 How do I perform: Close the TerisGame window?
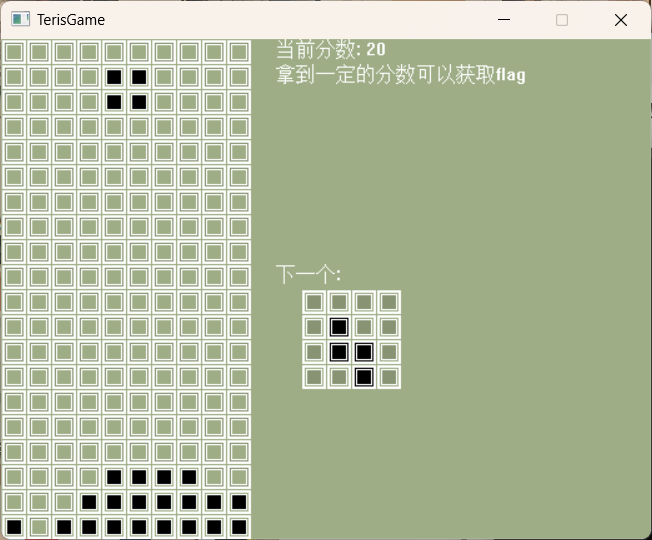620,20
